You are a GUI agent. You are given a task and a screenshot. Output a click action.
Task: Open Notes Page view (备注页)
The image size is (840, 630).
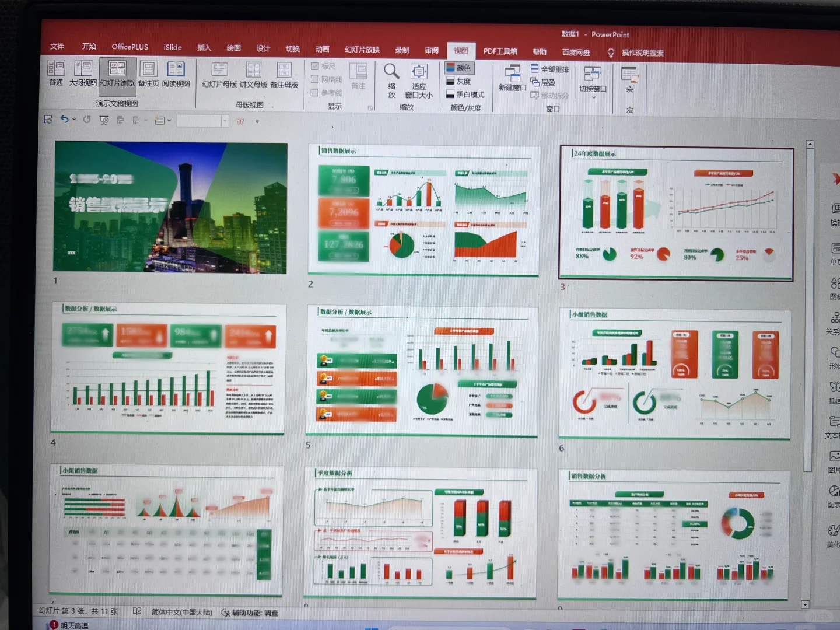pos(148,75)
